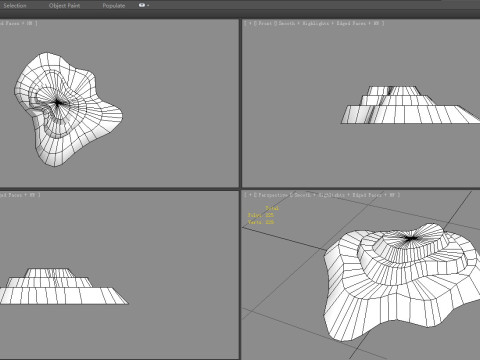
Task: Click the yellow Polys statistics readout
Action: point(261,215)
